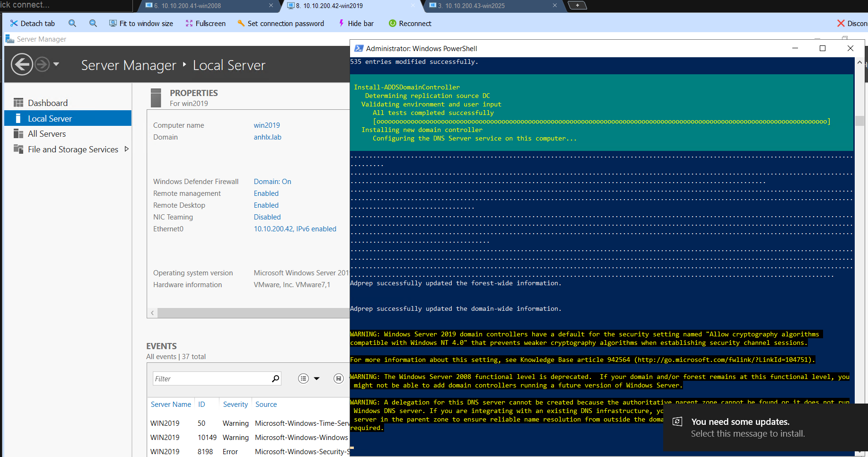Click the zoom in magnifier icon
Screen dimensions: 868x457
click(72, 23)
